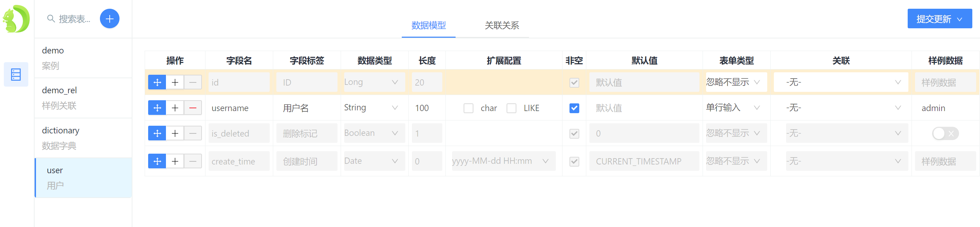The width and height of the screenshot is (980, 227).
Task: Uncheck the not-null checkbox for username
Action: click(574, 108)
